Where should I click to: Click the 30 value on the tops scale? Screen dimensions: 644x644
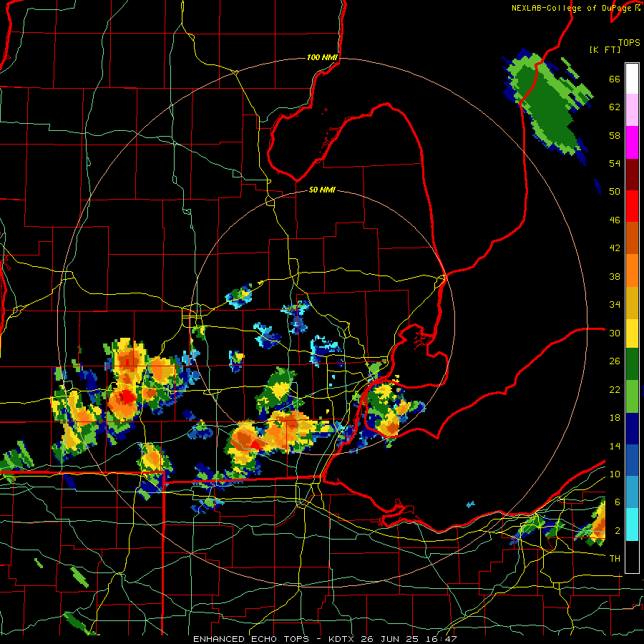tap(615, 333)
